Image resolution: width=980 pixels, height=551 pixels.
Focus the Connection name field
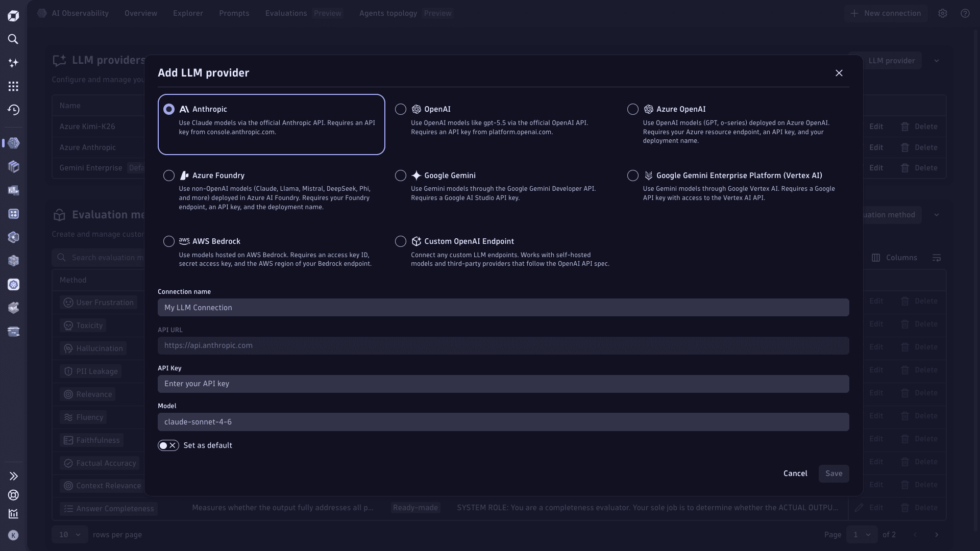click(x=503, y=308)
